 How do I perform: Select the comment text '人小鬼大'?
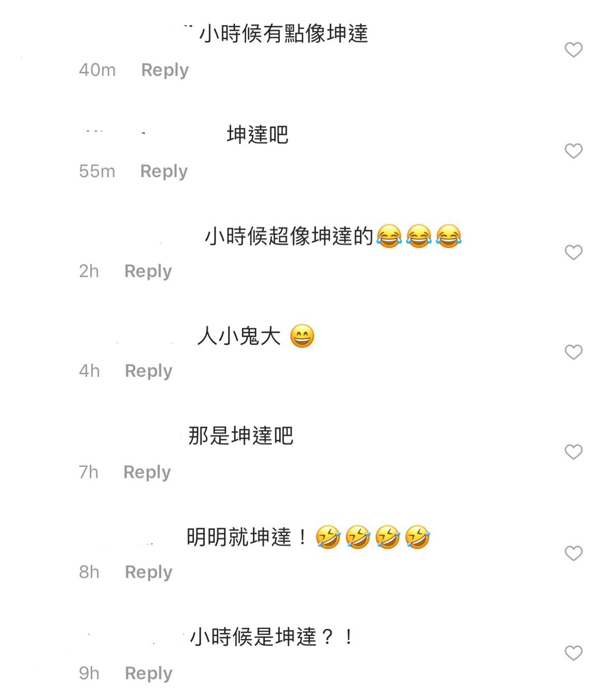pos(239,336)
